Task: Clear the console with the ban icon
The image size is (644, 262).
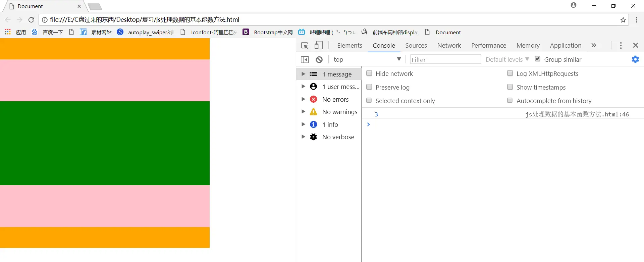Action: pyautogui.click(x=319, y=59)
